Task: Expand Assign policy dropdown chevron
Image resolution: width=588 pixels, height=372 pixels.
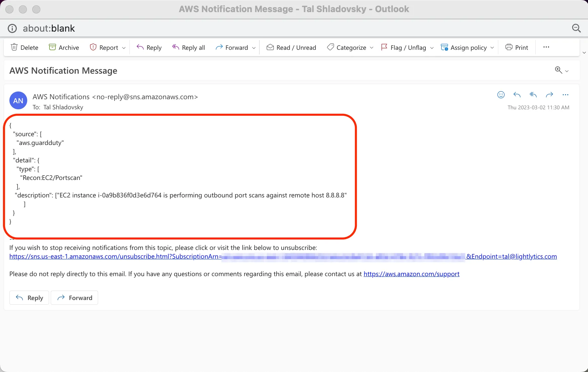Action: tap(492, 48)
